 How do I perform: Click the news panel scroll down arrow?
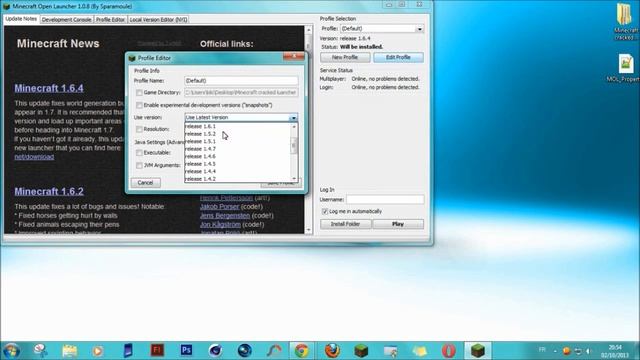pyautogui.click(x=309, y=230)
